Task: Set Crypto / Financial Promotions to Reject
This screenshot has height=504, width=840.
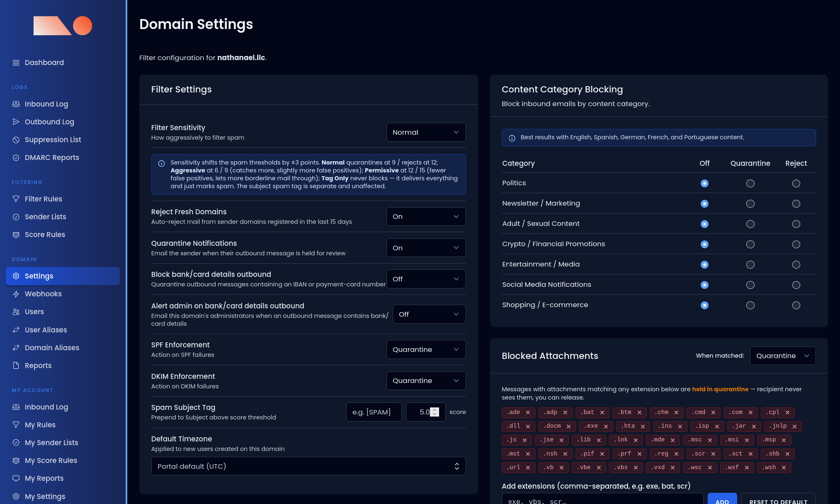Action: (x=796, y=244)
